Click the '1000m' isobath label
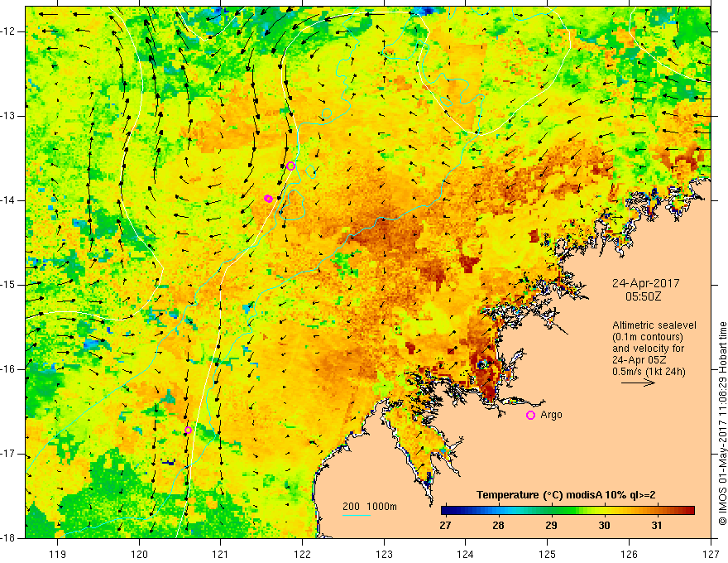 point(381,507)
